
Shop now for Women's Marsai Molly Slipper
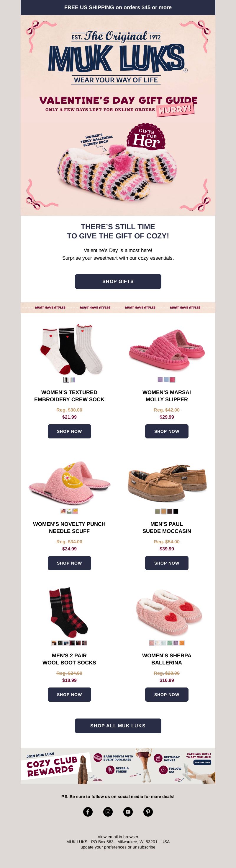point(167,431)
